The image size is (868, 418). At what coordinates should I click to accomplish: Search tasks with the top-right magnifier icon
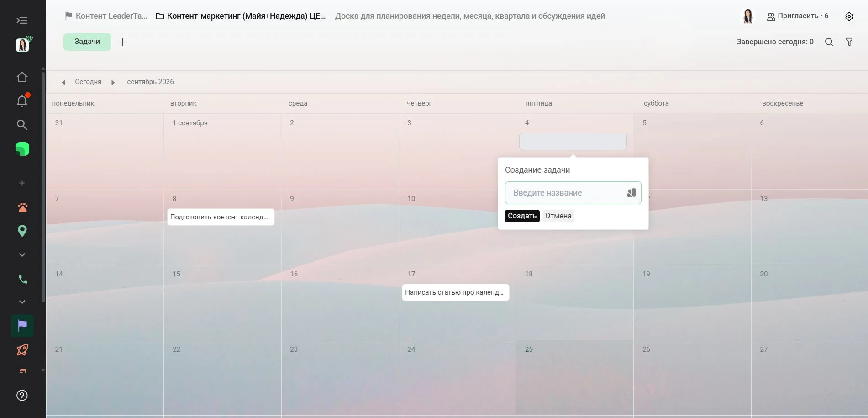coord(829,42)
